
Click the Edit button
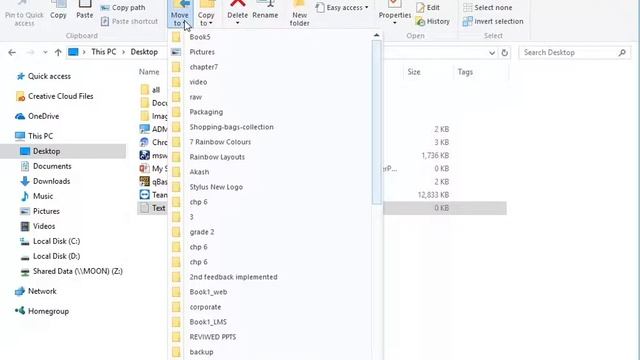[428, 8]
